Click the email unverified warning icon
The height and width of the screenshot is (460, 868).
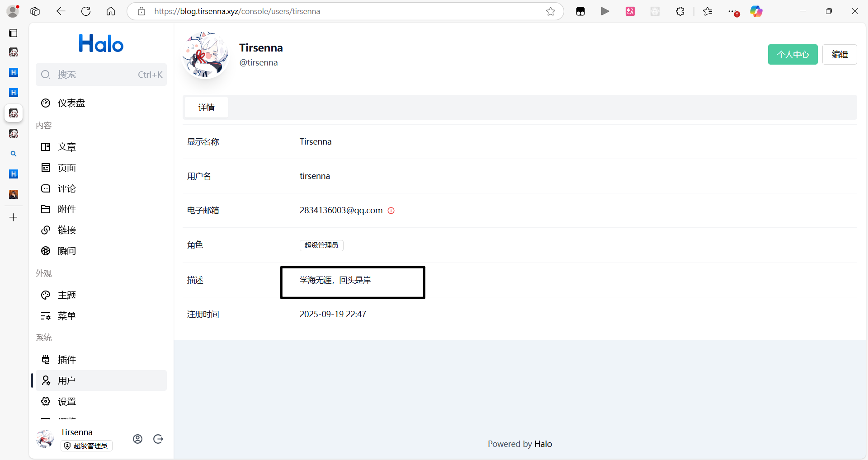391,211
